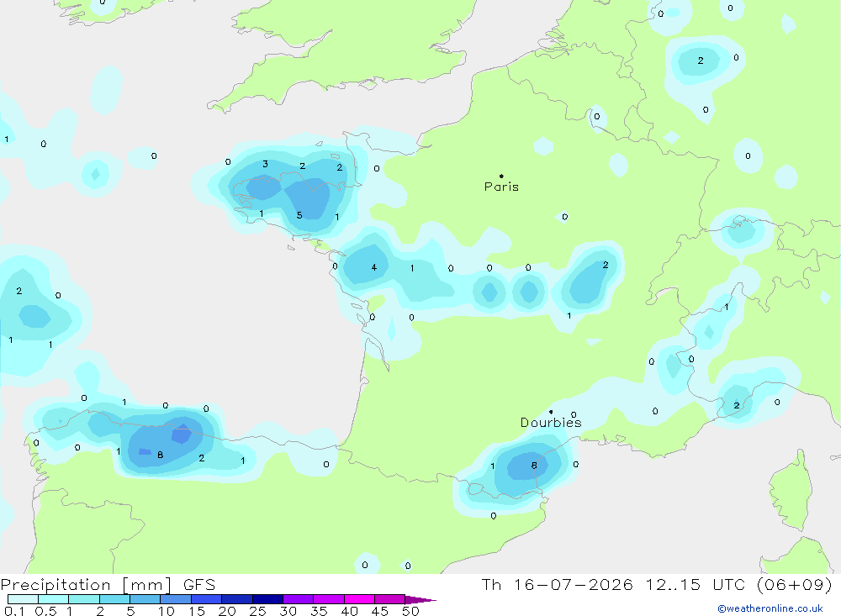
Task: Click the '8' rainfall value over northern Spain
Action: coord(160,455)
